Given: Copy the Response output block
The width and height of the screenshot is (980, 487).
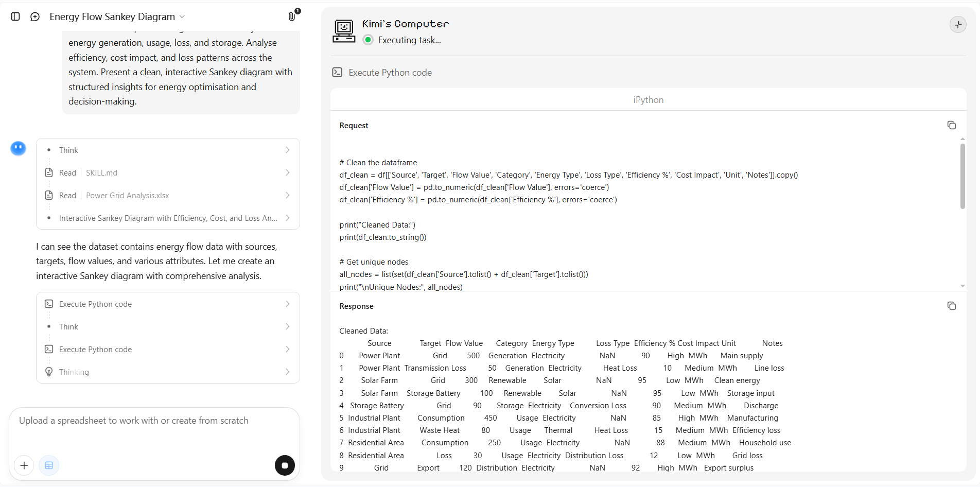Looking at the screenshot, I should [951, 306].
